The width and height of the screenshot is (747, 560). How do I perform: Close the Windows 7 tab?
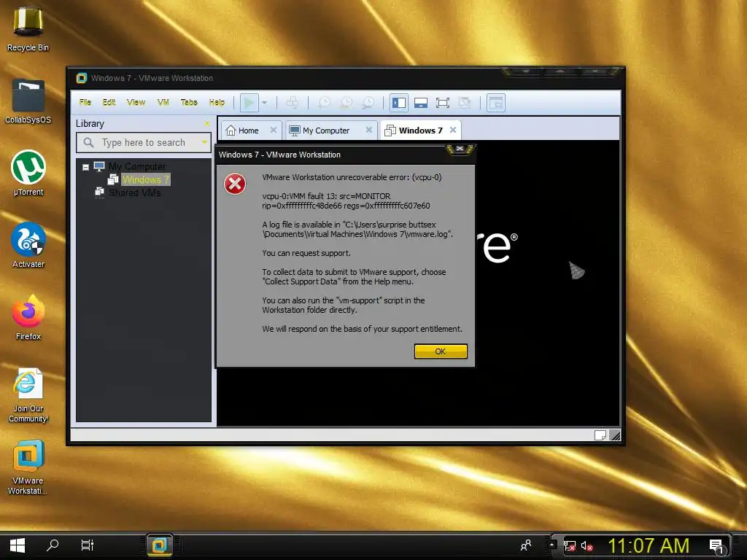tap(453, 130)
